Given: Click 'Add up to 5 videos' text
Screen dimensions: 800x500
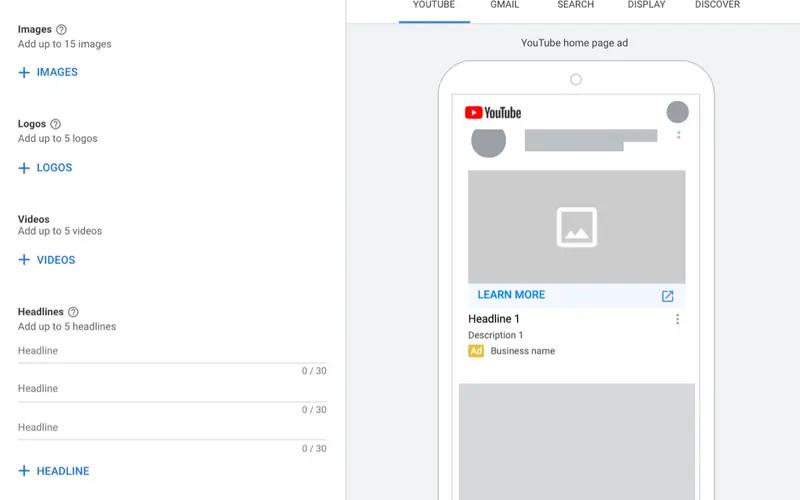Looking at the screenshot, I should click(x=60, y=231).
